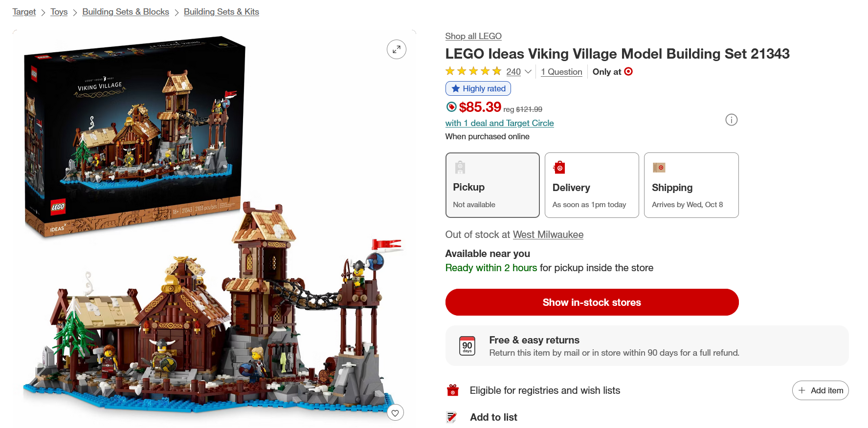
Task: Open the Viking Village product image
Action: click(x=214, y=229)
